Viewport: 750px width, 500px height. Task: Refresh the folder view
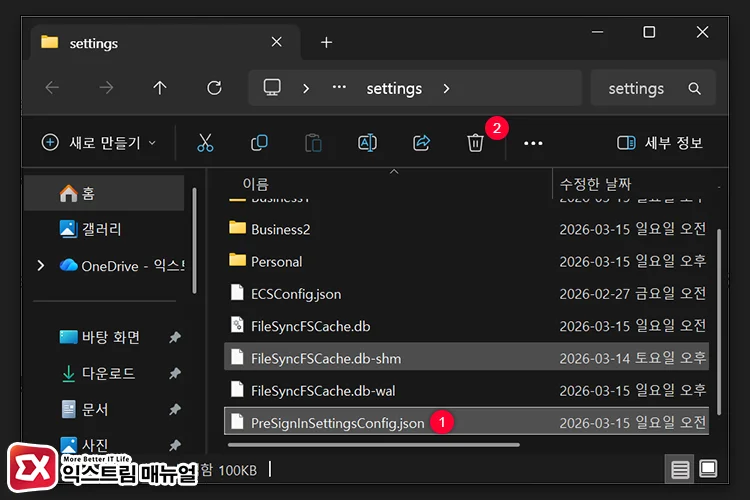[214, 88]
